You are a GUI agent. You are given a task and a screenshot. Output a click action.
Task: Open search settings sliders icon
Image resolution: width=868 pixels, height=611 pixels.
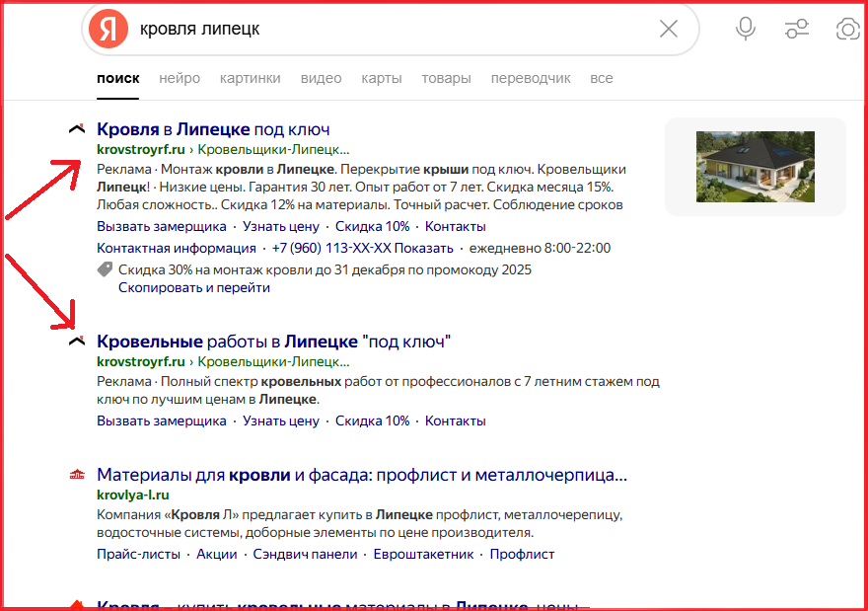point(797,29)
